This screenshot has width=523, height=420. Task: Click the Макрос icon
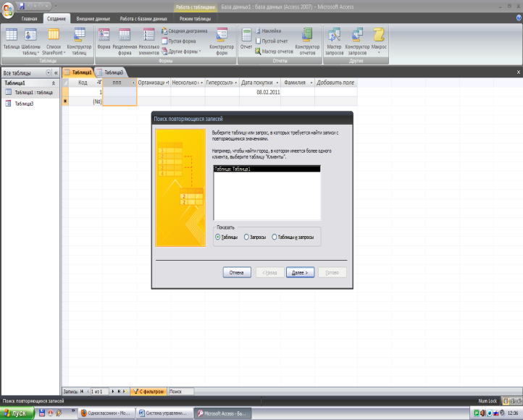tap(379, 40)
